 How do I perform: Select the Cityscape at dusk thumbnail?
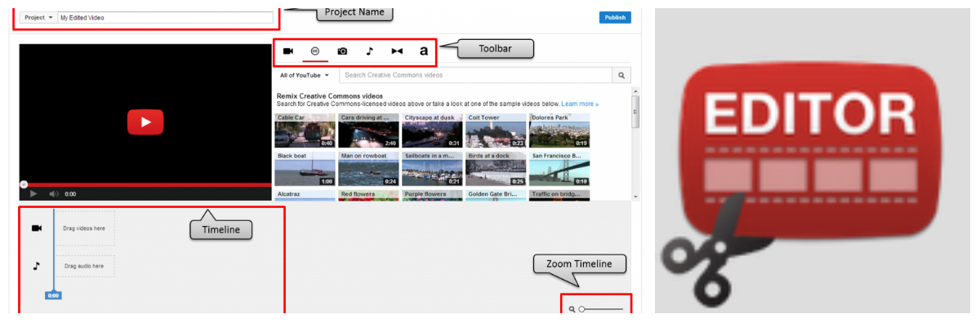[x=432, y=131]
